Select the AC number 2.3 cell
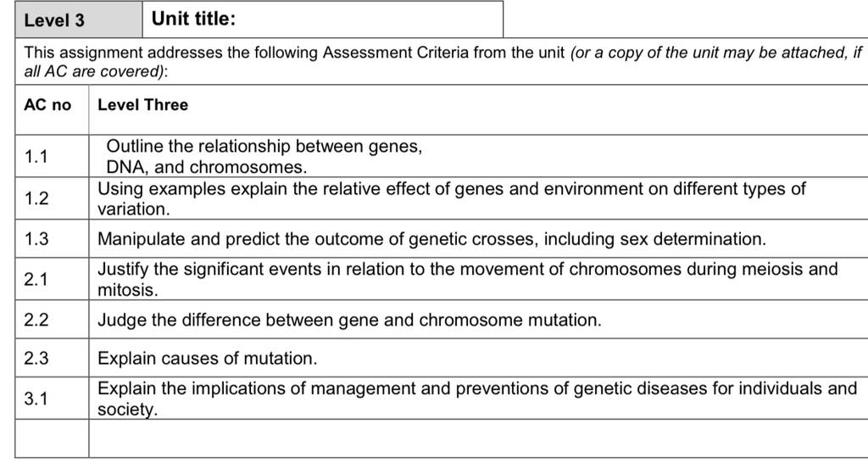The height and width of the screenshot is (463, 868). [x=52, y=358]
